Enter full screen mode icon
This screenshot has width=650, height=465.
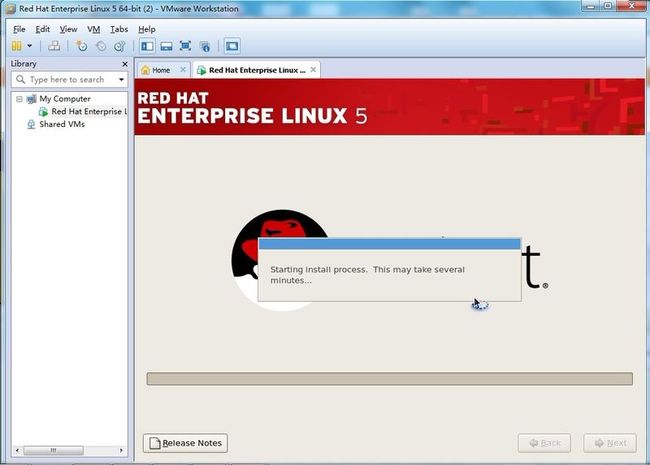coord(185,46)
